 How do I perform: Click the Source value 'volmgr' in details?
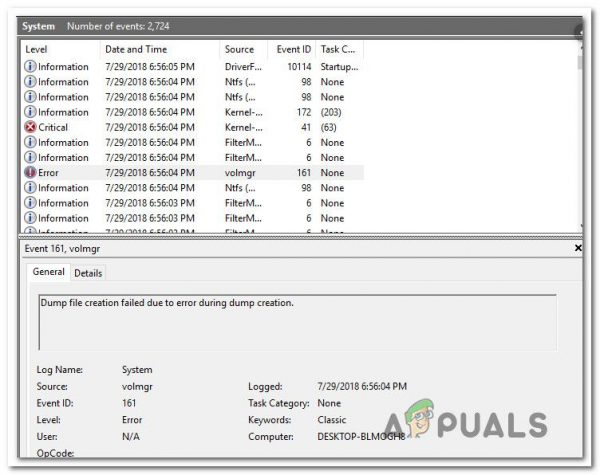(137, 387)
